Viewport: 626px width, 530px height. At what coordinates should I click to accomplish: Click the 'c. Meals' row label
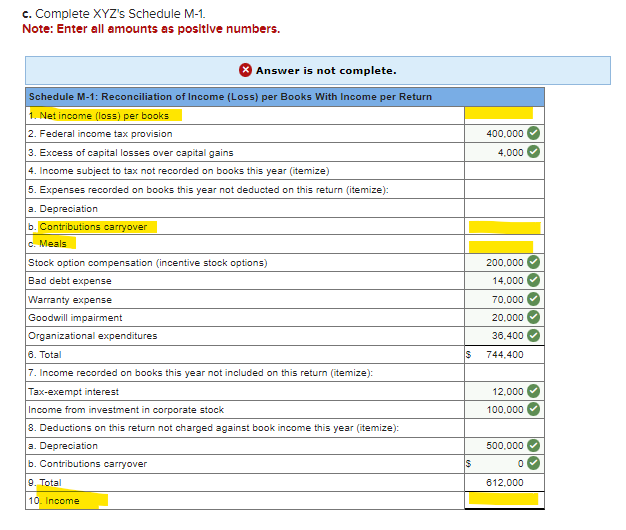[x=47, y=243]
